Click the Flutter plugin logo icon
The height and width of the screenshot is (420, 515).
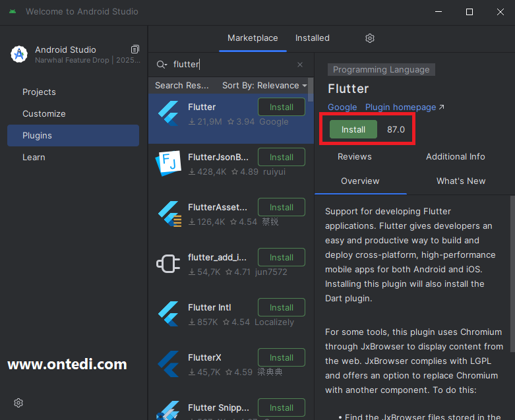[169, 113]
